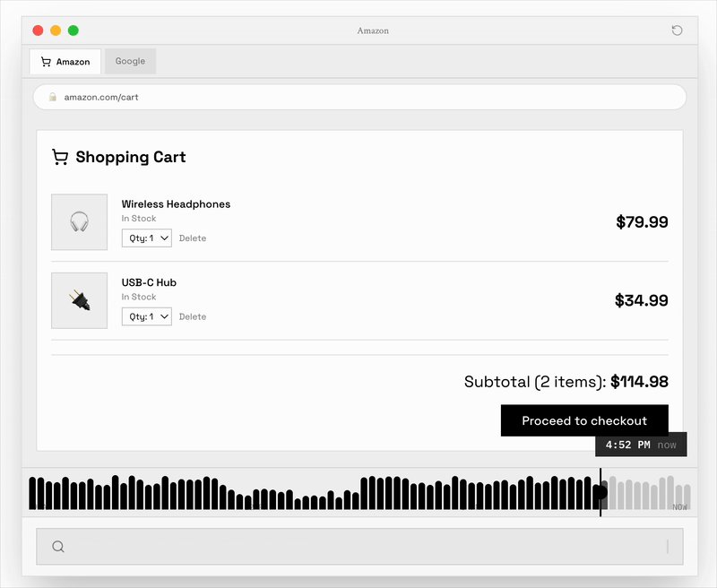Click inside the bottom search input field

[358, 545]
